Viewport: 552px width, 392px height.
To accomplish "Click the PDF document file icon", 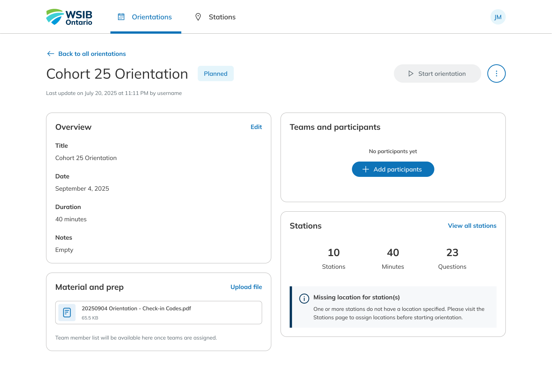I will (x=67, y=312).
